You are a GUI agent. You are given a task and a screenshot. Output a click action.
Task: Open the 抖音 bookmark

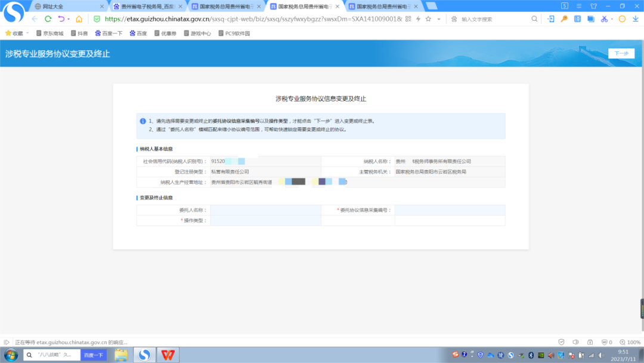(x=79, y=33)
